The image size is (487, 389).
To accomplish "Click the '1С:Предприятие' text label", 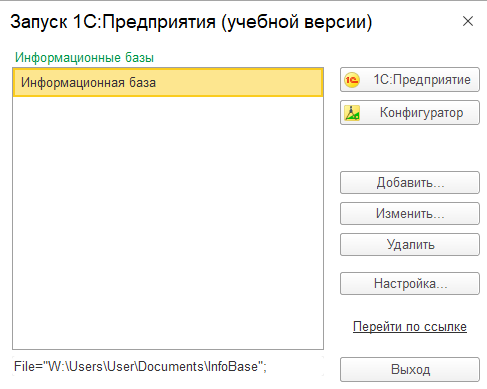I will (x=422, y=80).
